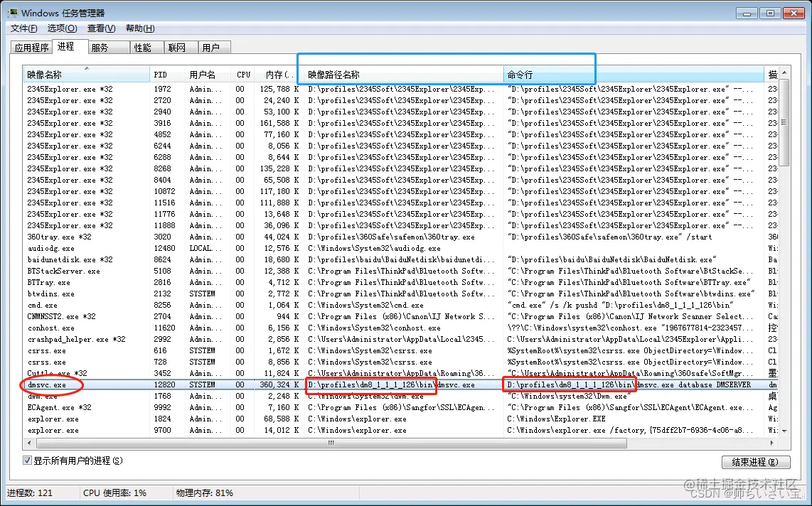Click 物理内存: 81% status entry

[205, 493]
